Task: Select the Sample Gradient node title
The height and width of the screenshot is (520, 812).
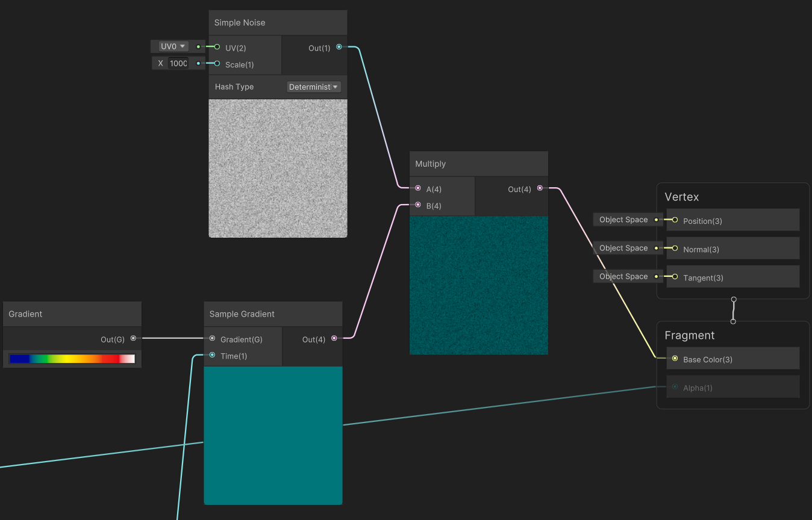Action: [x=242, y=314]
